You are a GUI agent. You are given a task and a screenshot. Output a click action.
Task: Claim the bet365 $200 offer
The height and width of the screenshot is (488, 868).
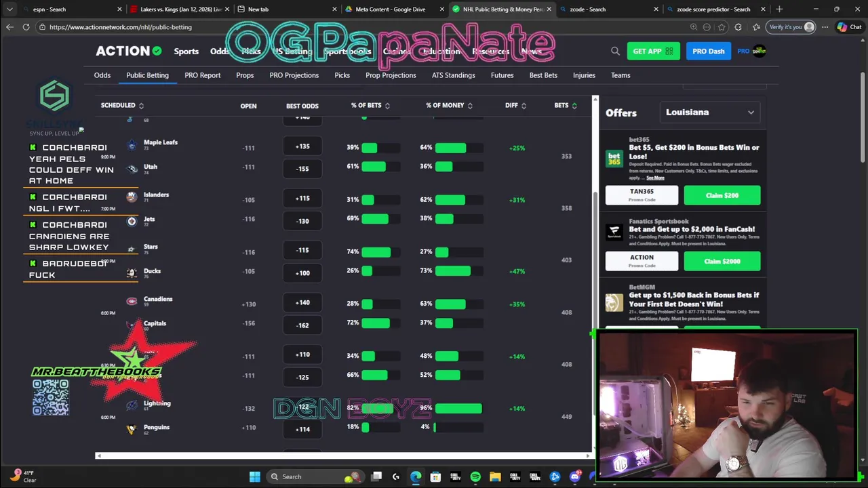point(722,195)
